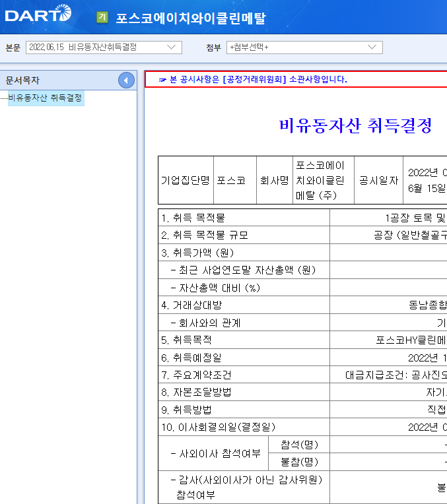Click the 자산총액 대비 (%) row
Image resolution: width=447 pixels, height=504 pixels.
click(x=244, y=288)
